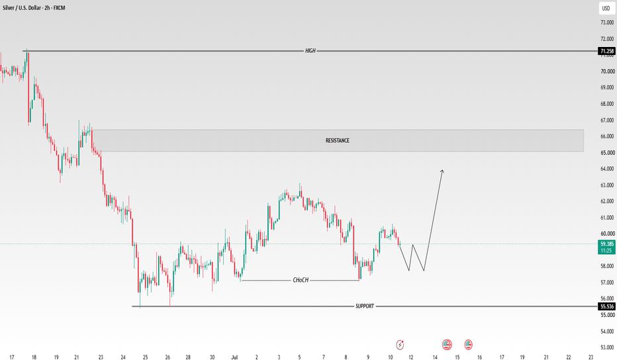Click the 53.000 price axis label
The image size is (617, 364).
607,347
